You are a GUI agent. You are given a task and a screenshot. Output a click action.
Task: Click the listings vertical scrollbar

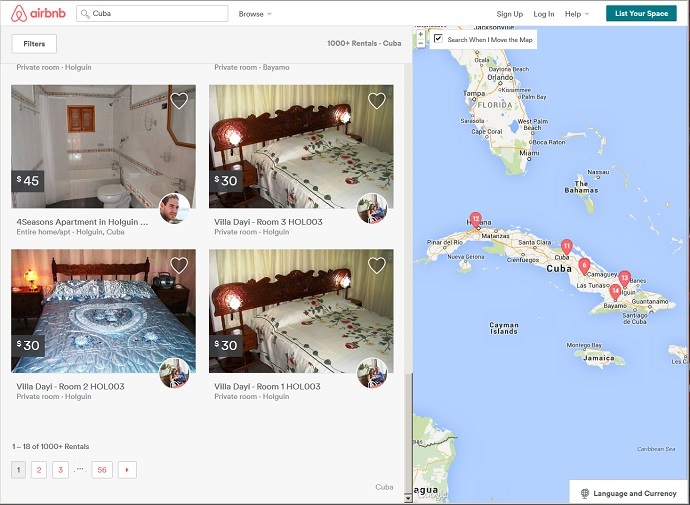(x=408, y=432)
